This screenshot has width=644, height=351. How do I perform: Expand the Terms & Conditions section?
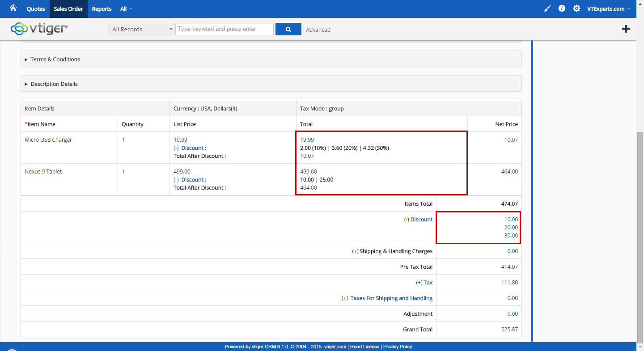click(271, 59)
